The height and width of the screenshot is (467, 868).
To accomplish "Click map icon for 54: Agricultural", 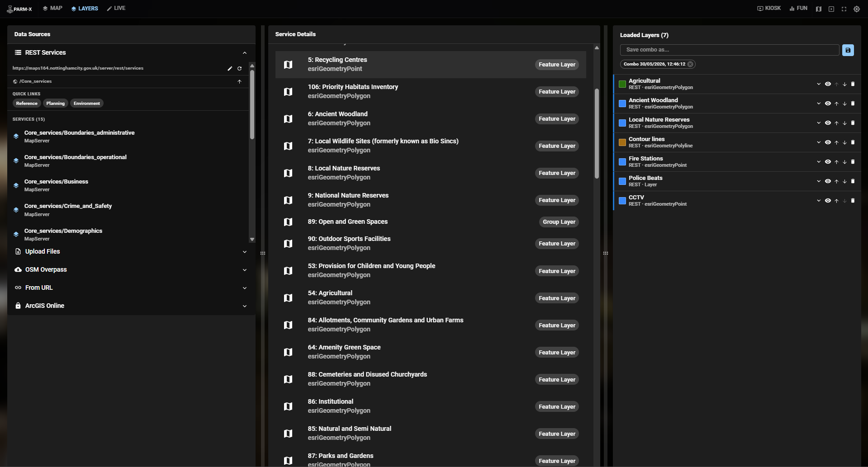I will click(288, 298).
